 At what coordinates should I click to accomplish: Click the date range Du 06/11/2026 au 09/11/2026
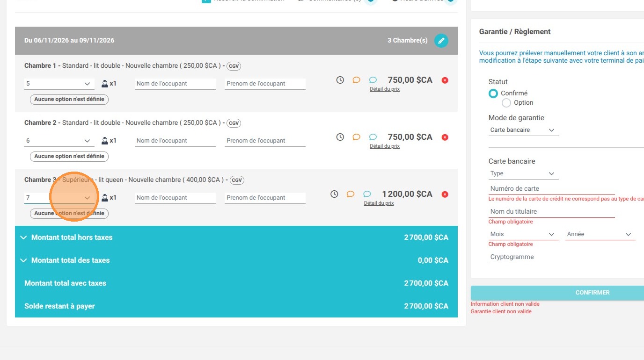[x=69, y=41]
